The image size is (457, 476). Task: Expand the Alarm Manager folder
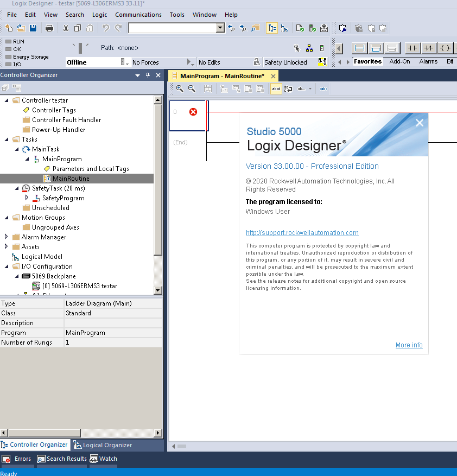pyautogui.click(x=7, y=237)
